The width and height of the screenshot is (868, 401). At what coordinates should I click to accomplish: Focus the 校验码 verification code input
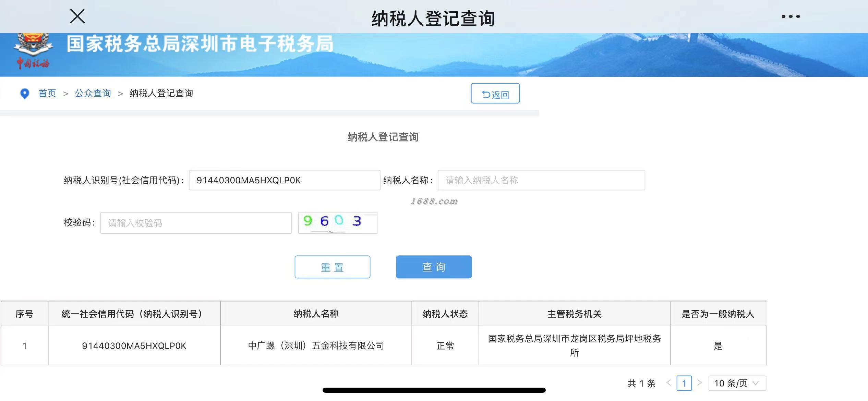click(x=196, y=223)
